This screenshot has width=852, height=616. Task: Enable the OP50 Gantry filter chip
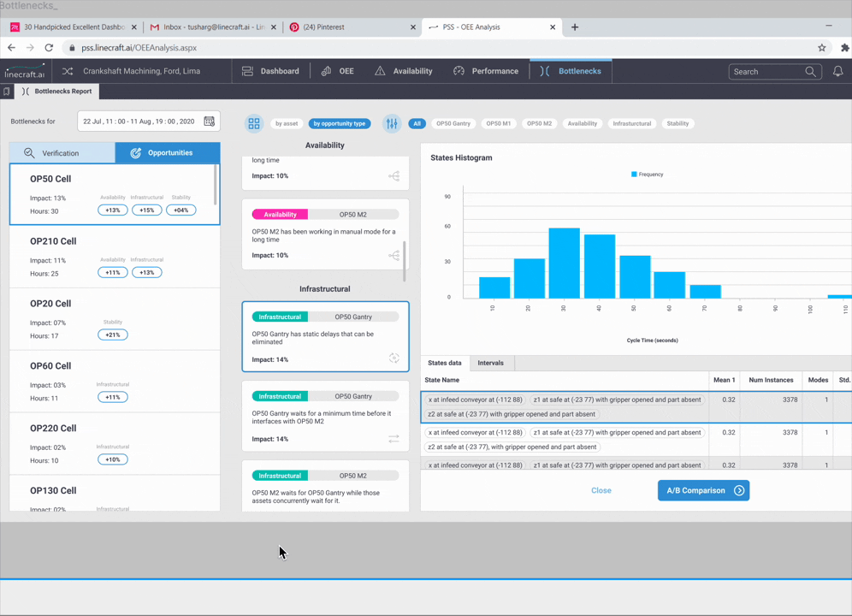pyautogui.click(x=453, y=123)
